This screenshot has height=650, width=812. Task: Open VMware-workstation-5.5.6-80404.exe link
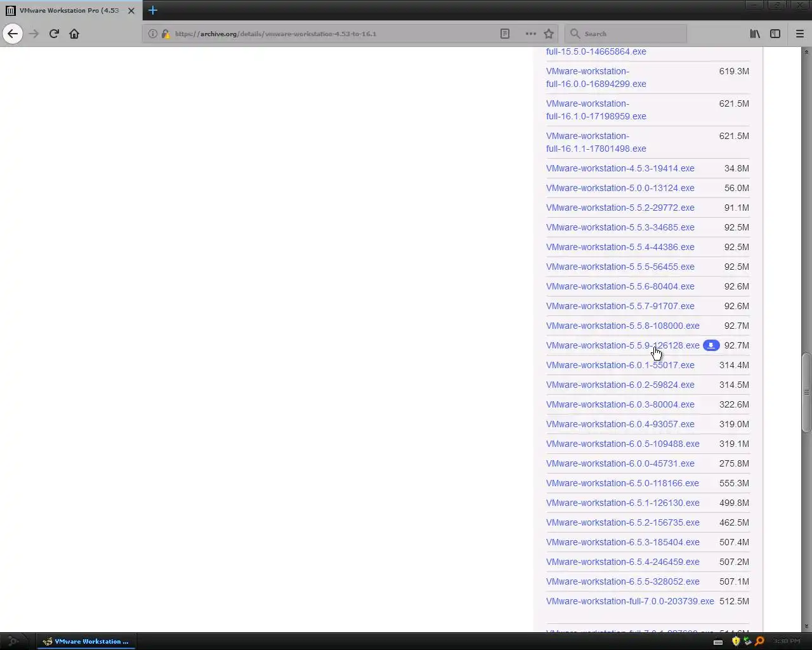coord(620,286)
